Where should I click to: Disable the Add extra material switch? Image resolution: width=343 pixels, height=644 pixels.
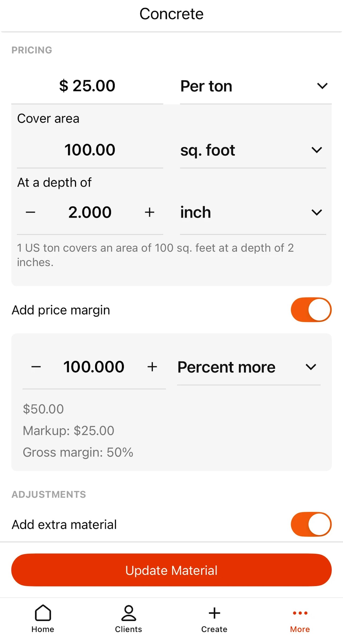point(311,524)
